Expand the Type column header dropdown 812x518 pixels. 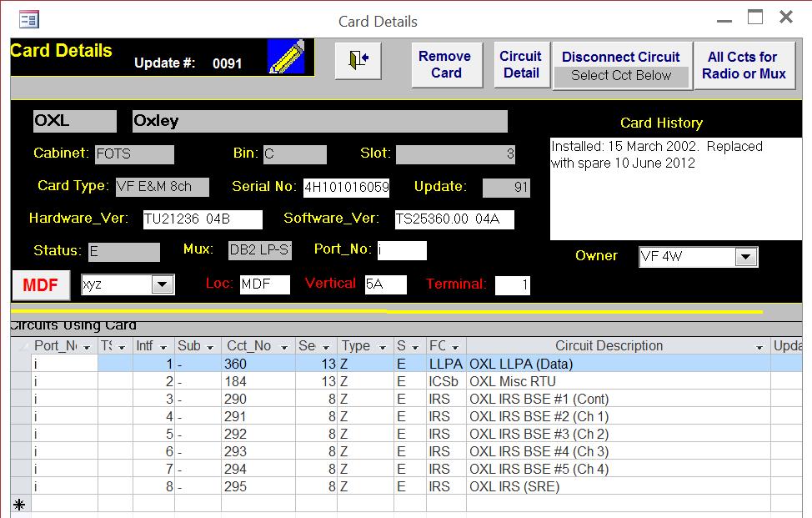coord(383,346)
